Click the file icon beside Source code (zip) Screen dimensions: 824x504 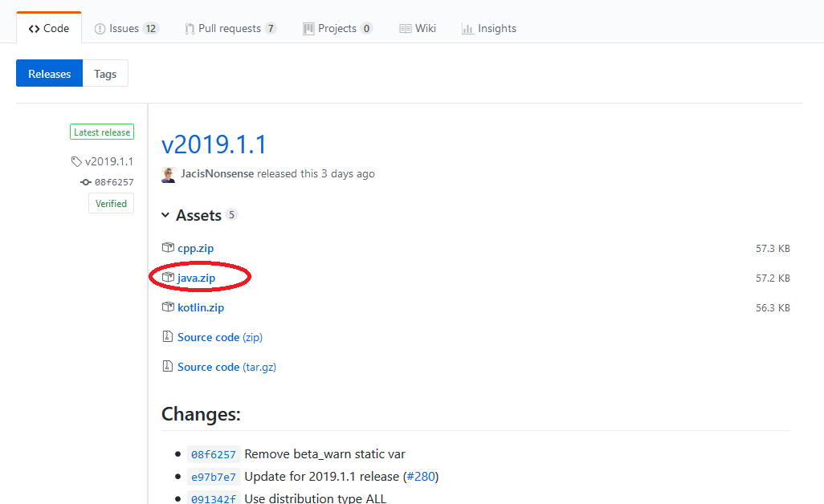pyautogui.click(x=168, y=337)
